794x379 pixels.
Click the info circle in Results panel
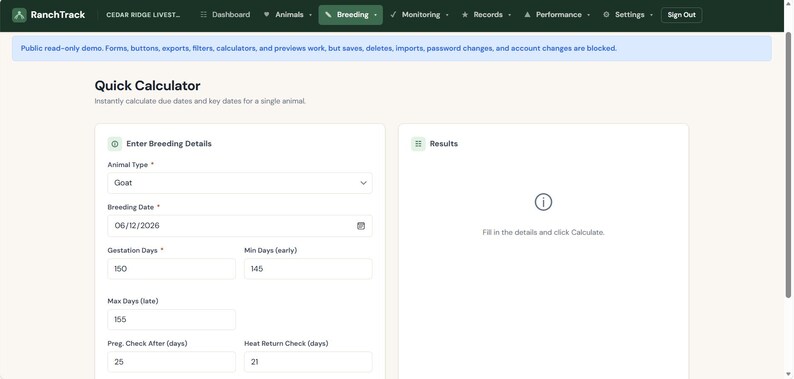coord(543,202)
